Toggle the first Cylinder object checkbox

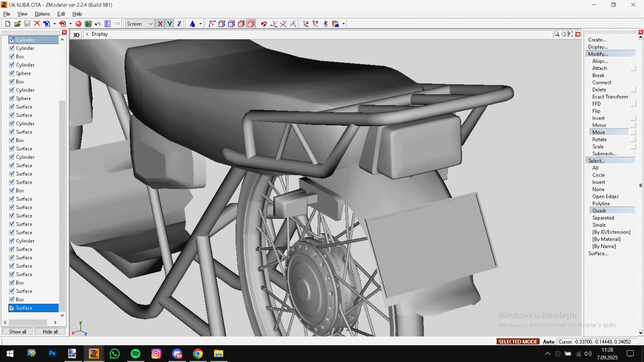pyautogui.click(x=12, y=40)
